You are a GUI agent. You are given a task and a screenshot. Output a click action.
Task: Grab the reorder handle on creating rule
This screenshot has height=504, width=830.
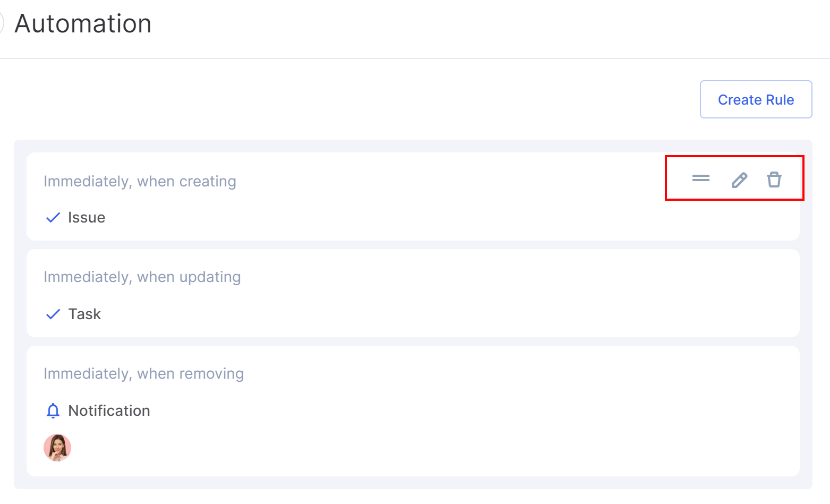[701, 178]
